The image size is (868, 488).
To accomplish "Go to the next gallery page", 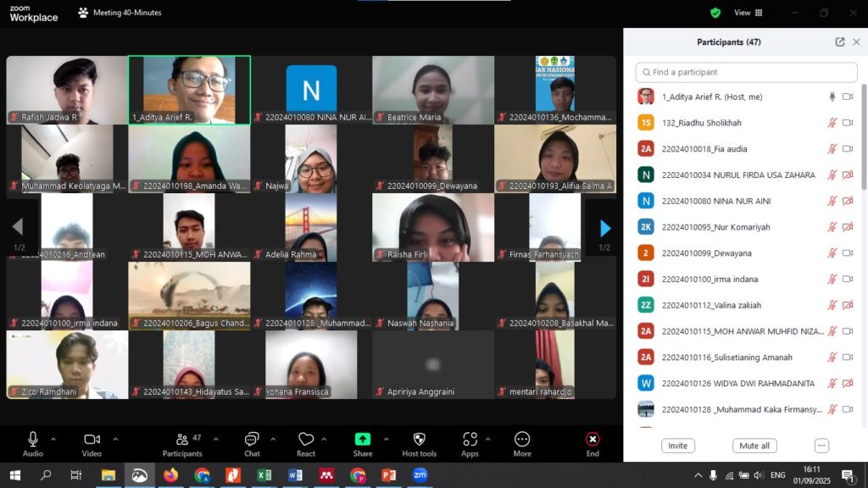I will [604, 228].
